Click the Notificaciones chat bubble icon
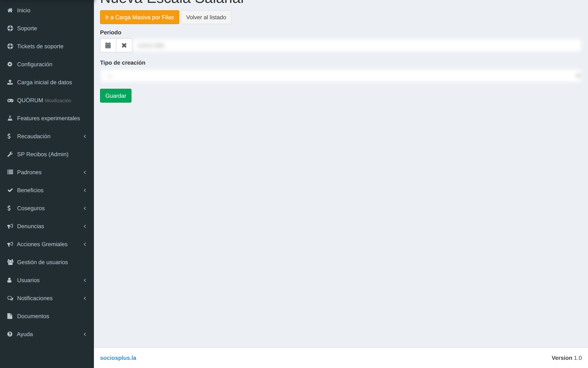 pos(10,298)
